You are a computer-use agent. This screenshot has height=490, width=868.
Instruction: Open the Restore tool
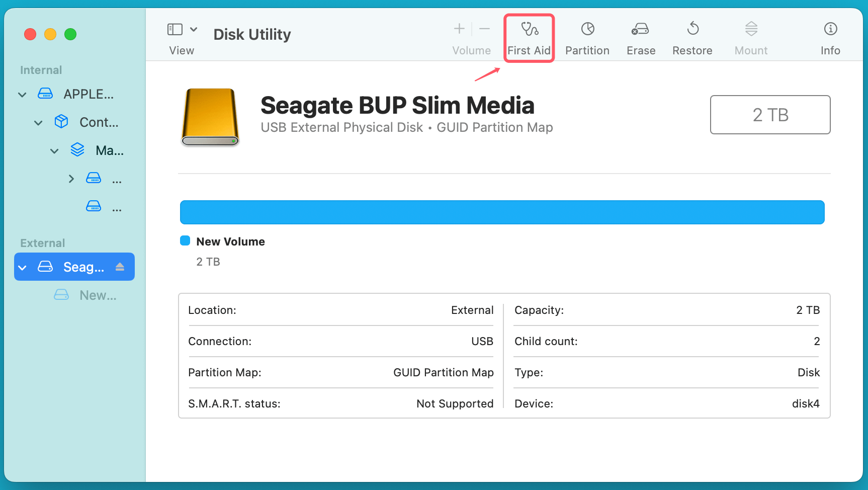(x=692, y=37)
